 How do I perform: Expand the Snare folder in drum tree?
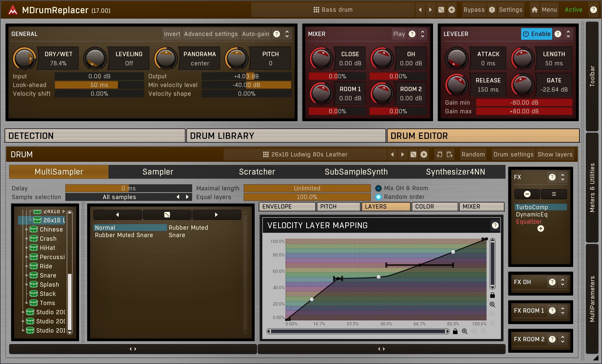pyautogui.click(x=27, y=275)
